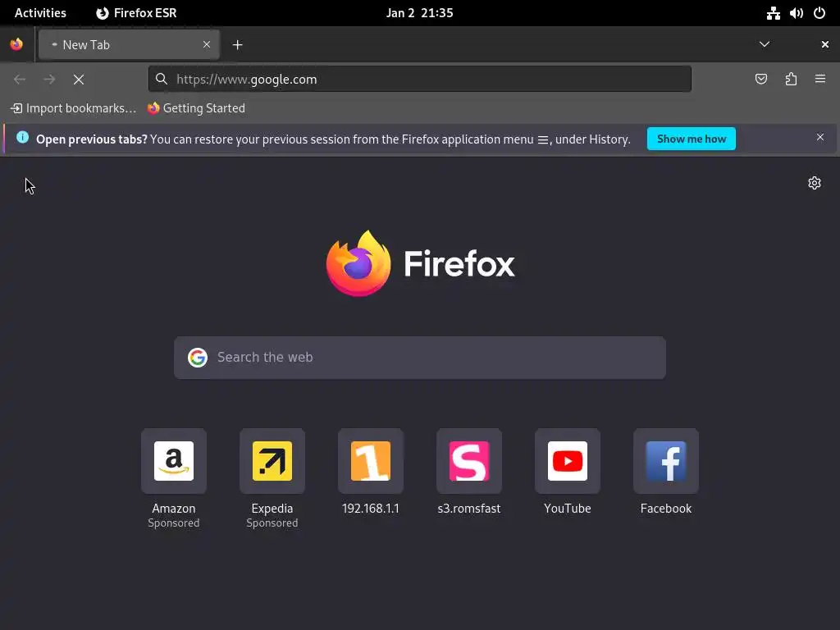
Task: Stop the page load with the X button
Action: [x=79, y=80]
